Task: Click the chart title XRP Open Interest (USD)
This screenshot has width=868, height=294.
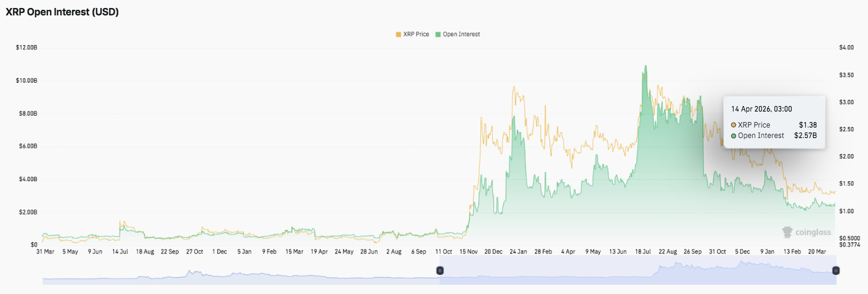Action: tap(62, 12)
